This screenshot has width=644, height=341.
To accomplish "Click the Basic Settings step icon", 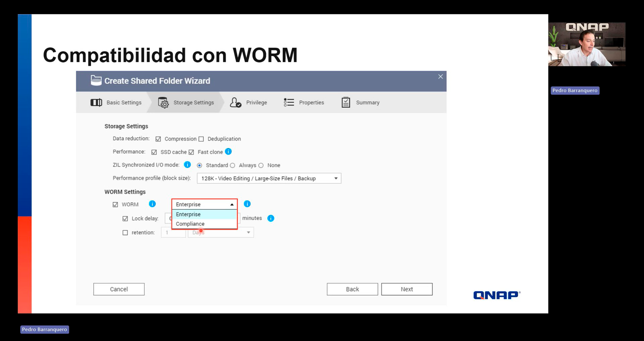I will [x=96, y=102].
